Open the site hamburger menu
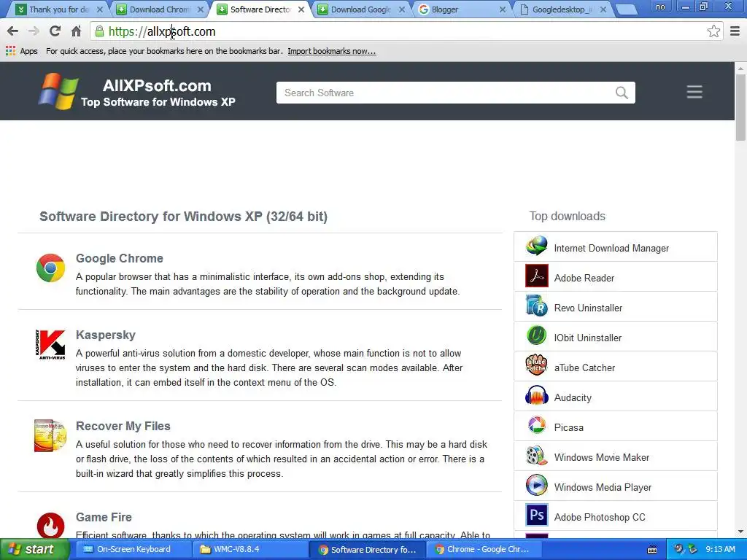Viewport: 747px width, 560px height. pyautogui.click(x=694, y=92)
